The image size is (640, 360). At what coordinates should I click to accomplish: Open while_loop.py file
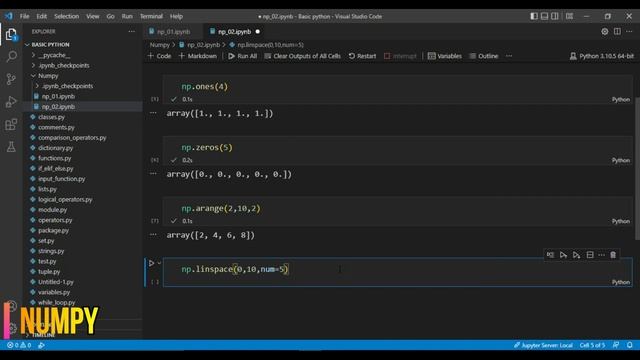(56, 302)
